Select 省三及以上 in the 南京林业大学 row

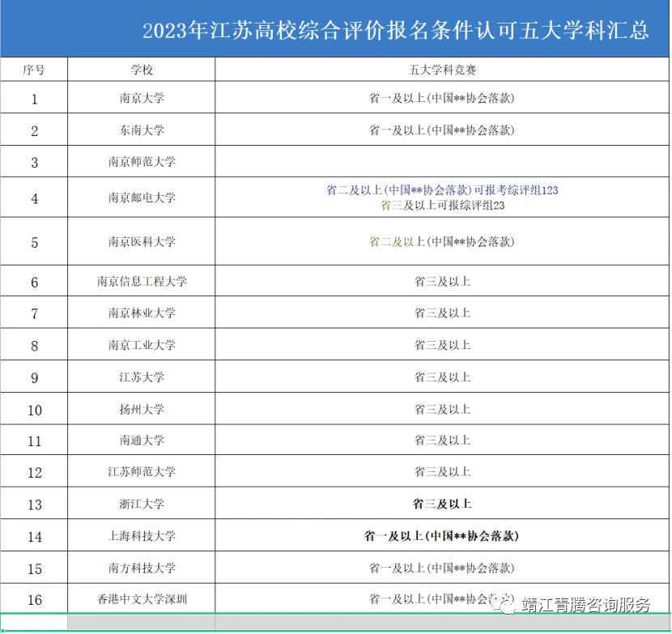click(442, 313)
